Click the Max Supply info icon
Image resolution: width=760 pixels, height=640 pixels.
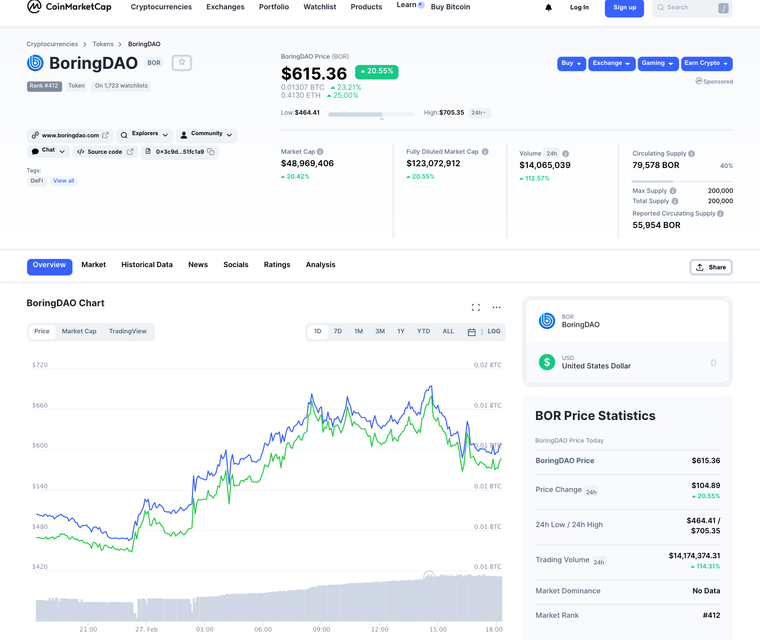pyautogui.click(x=673, y=191)
